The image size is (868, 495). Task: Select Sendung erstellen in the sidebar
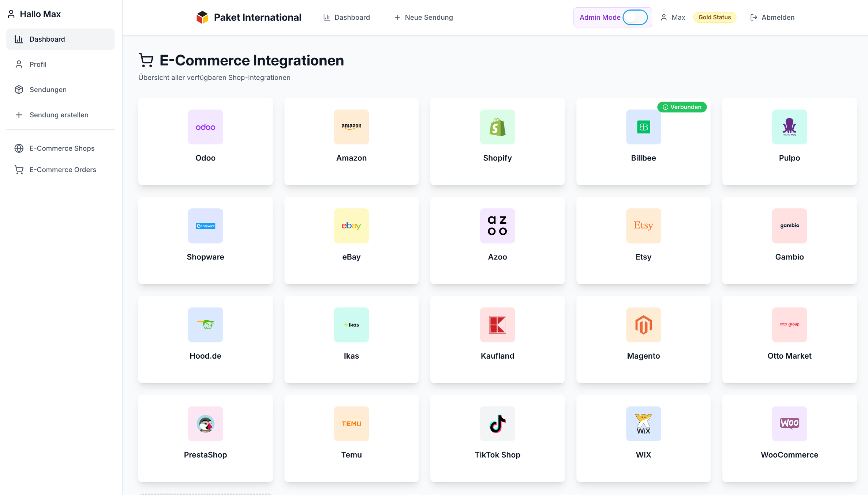60,115
